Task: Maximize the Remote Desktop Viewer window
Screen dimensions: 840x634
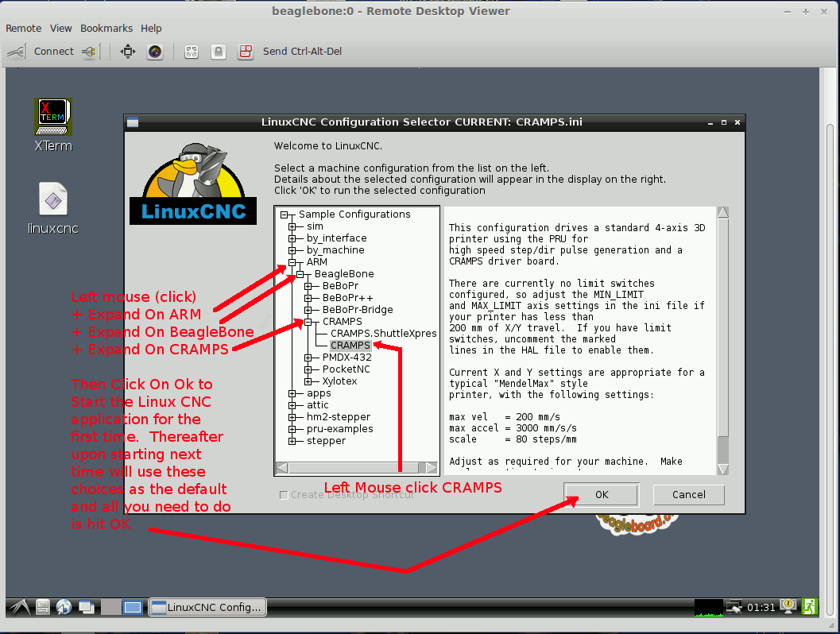Action: point(806,11)
